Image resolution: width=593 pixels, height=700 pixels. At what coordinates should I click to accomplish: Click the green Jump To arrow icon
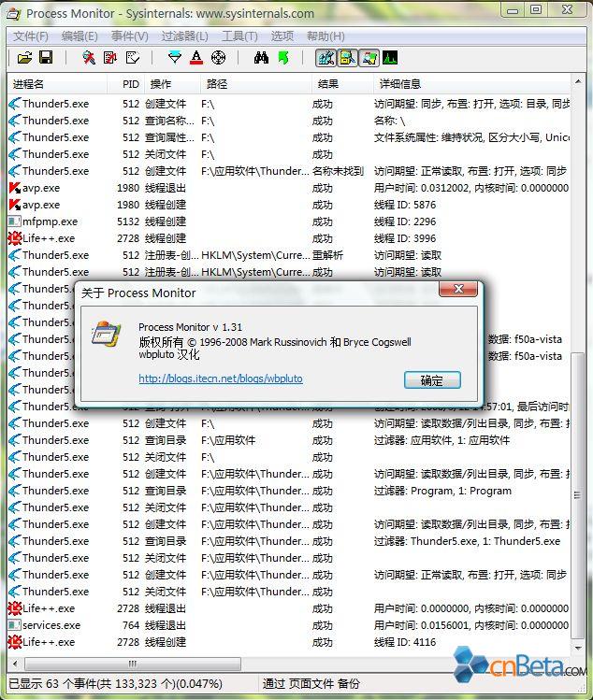282,58
